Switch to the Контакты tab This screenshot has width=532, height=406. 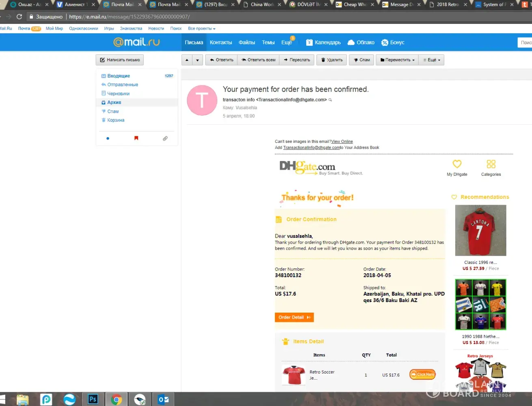221,43
